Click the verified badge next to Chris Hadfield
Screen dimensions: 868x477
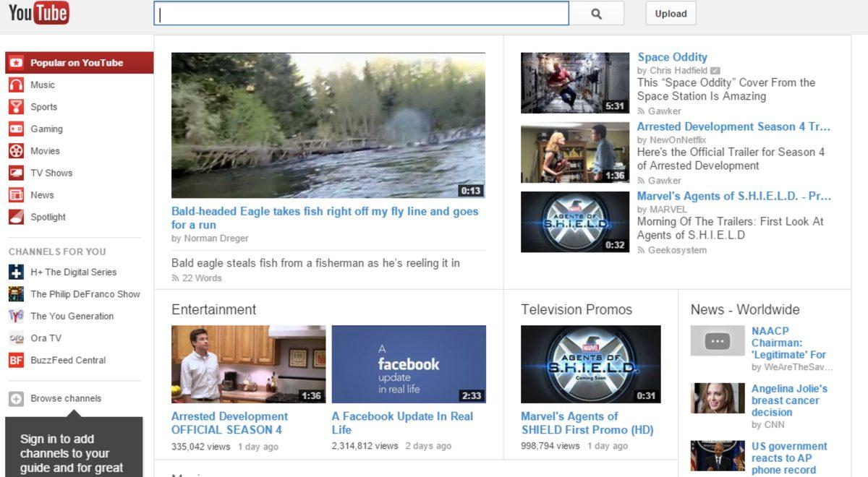[x=715, y=71]
